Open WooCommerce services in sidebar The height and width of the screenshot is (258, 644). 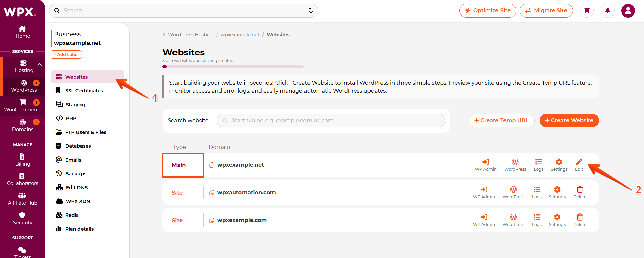pos(23,106)
